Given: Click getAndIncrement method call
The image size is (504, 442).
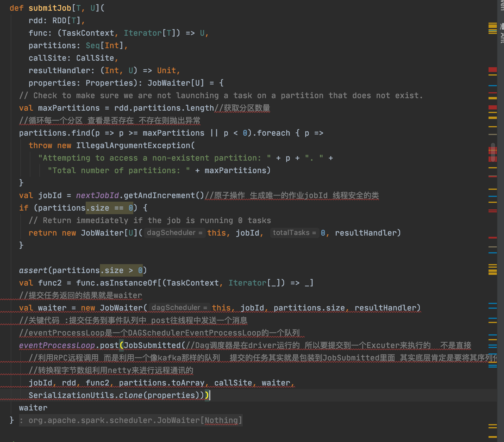Looking at the screenshot, I should [x=159, y=195].
